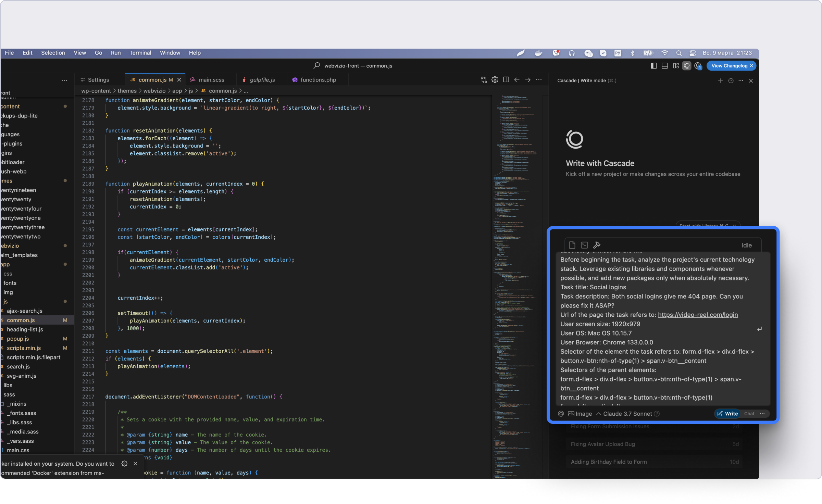This screenshot has height=504, width=822.
Task: Click the View Changelog button
Action: [x=729, y=66]
